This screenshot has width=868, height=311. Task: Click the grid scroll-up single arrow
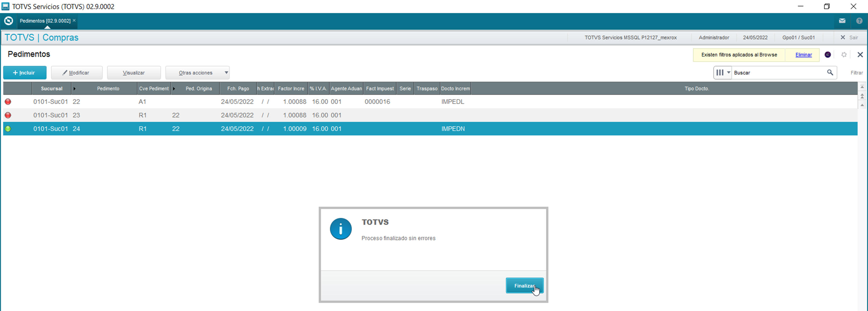[x=862, y=105]
